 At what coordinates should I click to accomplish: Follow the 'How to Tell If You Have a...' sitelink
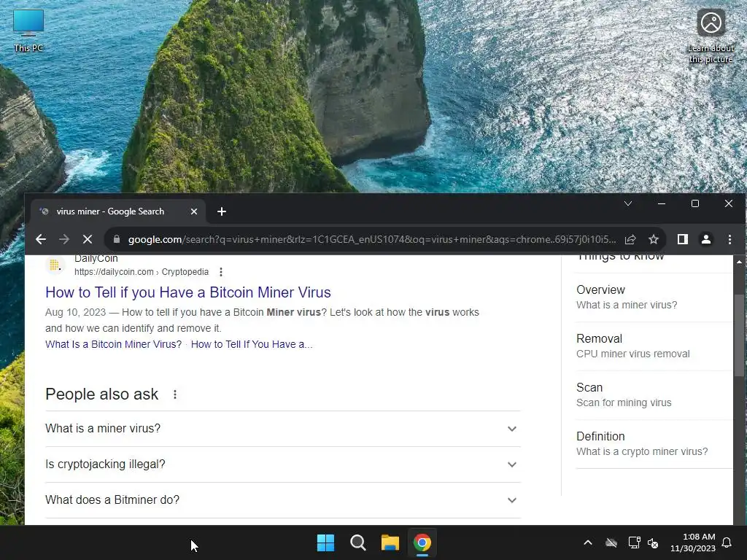point(252,344)
